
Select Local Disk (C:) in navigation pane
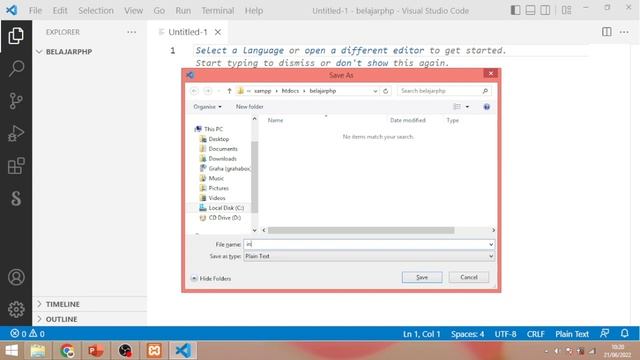(221, 208)
